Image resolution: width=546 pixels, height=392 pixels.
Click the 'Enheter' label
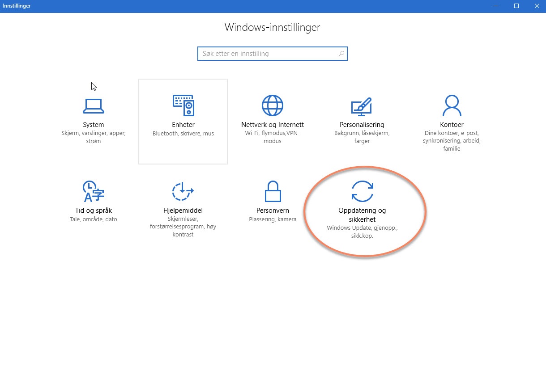click(183, 125)
